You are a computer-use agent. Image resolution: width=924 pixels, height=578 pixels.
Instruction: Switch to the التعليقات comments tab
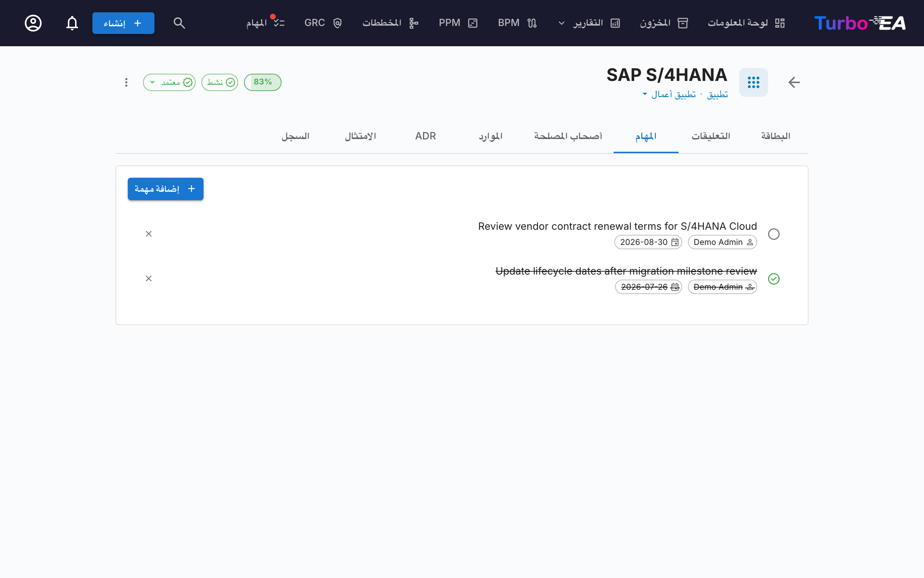pos(711,136)
